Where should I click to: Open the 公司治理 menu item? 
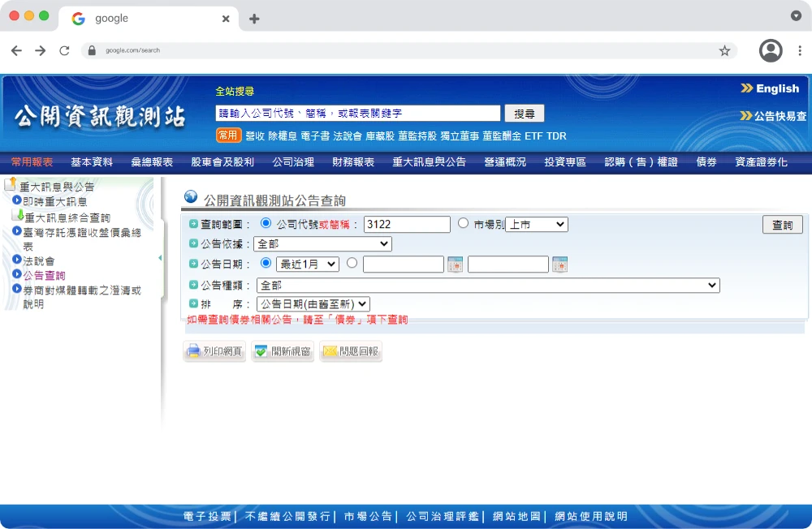[293, 162]
